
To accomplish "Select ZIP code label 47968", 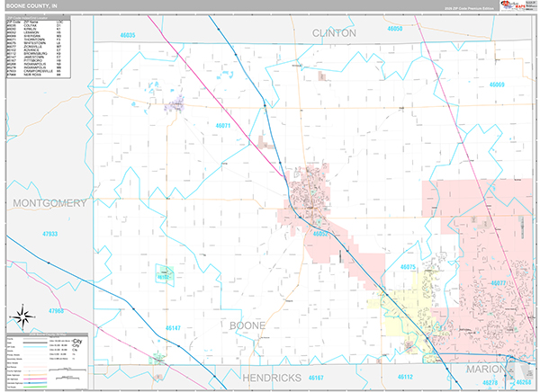I will [56, 311].
